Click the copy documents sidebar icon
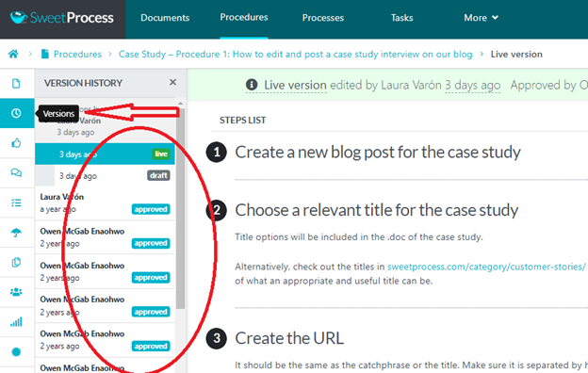The height and width of the screenshot is (373, 588). pyautogui.click(x=16, y=262)
